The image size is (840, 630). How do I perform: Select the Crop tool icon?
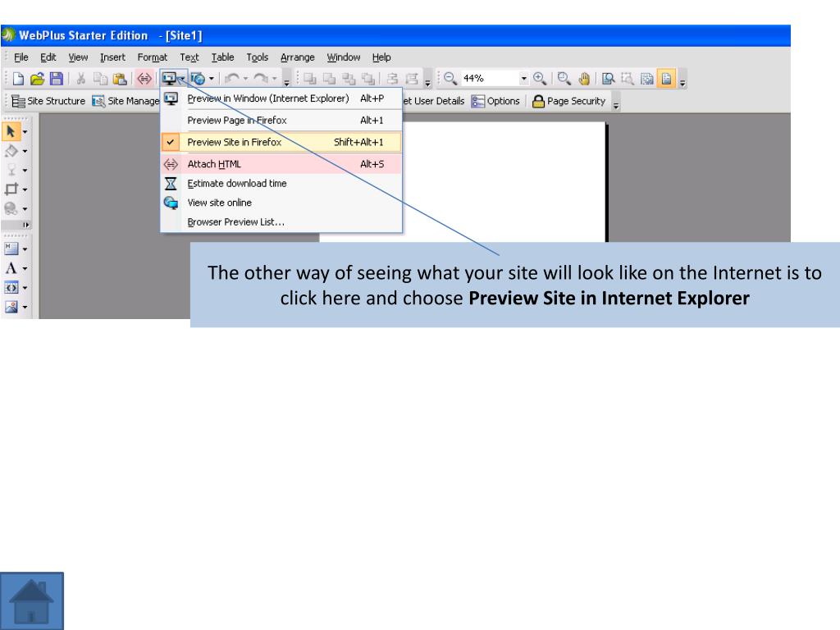click(11, 189)
